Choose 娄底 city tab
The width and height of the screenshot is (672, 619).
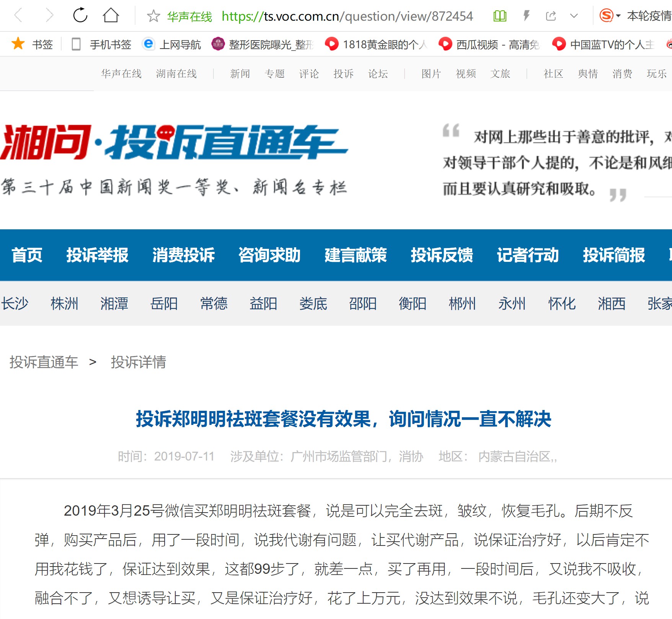click(313, 304)
